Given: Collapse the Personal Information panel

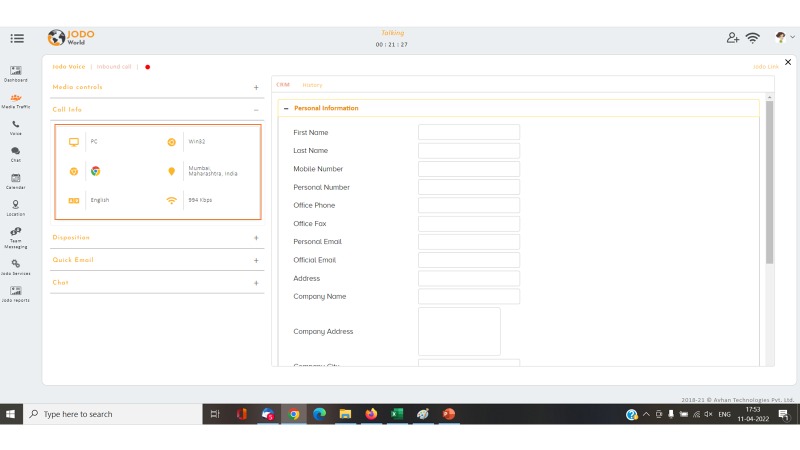Looking at the screenshot, I should tap(286, 108).
